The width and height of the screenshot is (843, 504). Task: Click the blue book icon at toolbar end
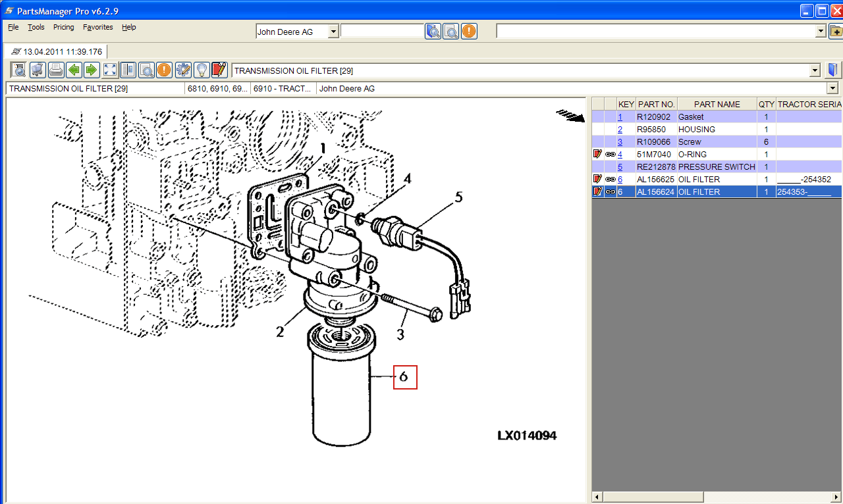coord(833,70)
